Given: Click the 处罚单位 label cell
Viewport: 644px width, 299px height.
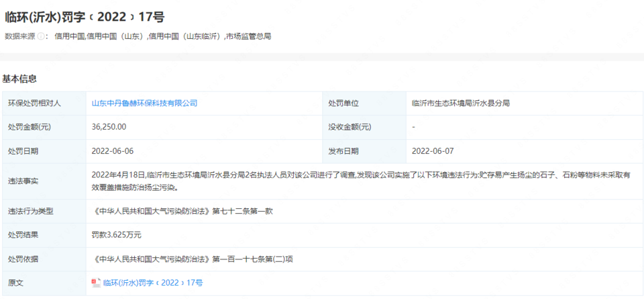Looking at the screenshot, I should tap(364, 103).
